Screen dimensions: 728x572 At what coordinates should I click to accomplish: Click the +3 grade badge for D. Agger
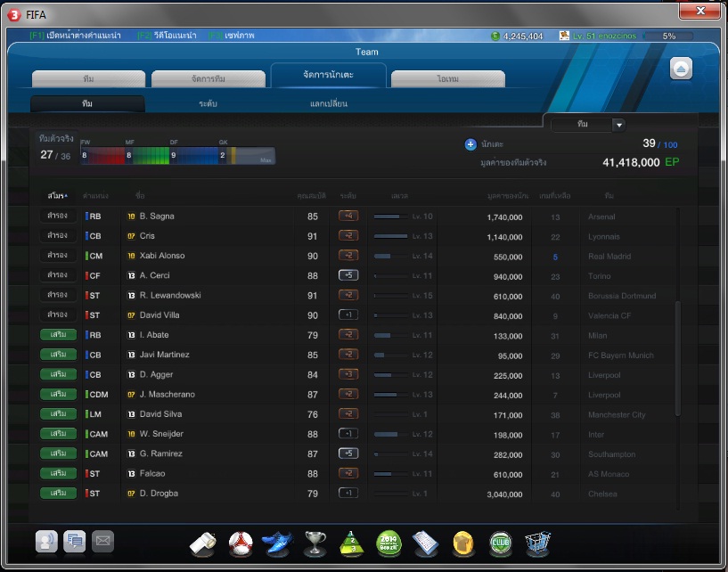coord(348,374)
